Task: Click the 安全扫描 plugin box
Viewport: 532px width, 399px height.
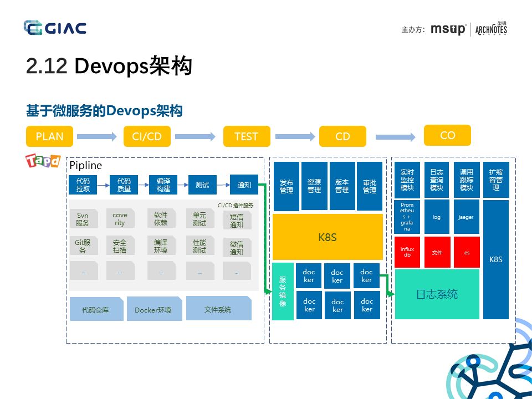Action: coord(120,245)
